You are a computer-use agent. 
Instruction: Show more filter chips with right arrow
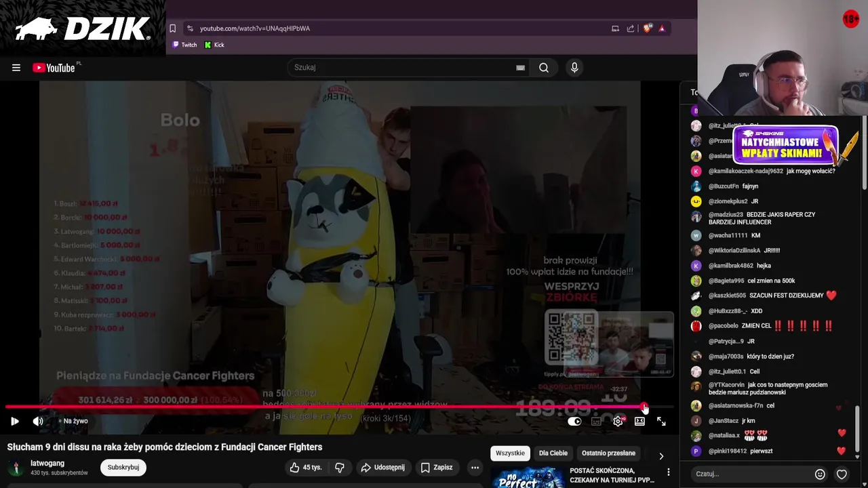661,456
